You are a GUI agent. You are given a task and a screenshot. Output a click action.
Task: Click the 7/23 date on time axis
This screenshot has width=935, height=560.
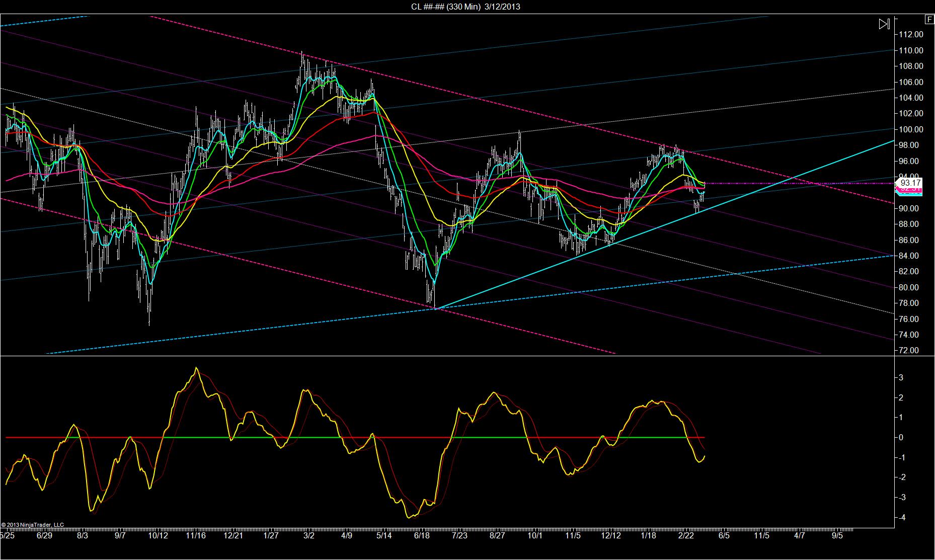click(459, 535)
